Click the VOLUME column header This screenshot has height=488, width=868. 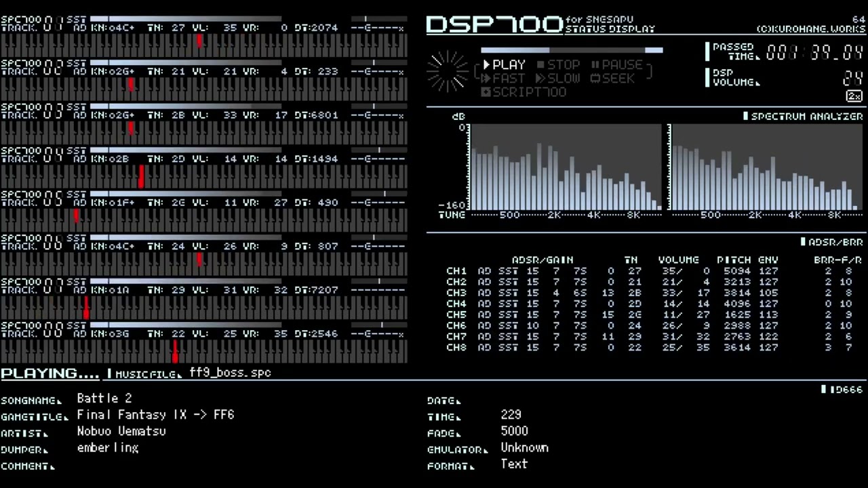click(x=679, y=260)
